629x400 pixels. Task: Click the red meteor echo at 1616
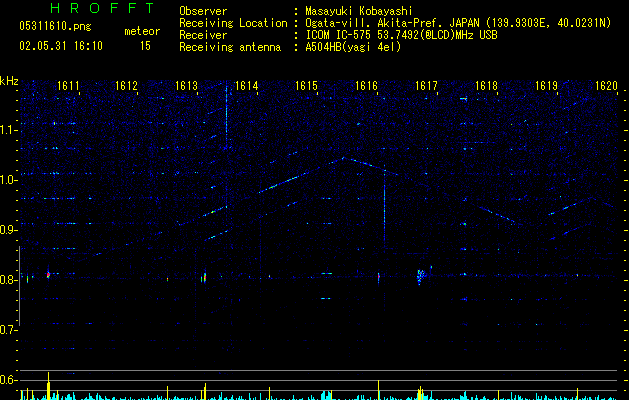click(378, 276)
